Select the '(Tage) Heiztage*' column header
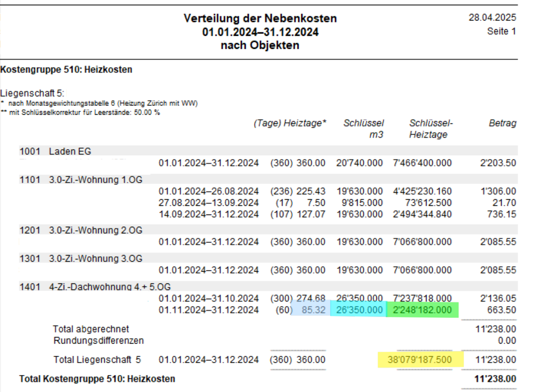537x392 pixels. coord(290,123)
